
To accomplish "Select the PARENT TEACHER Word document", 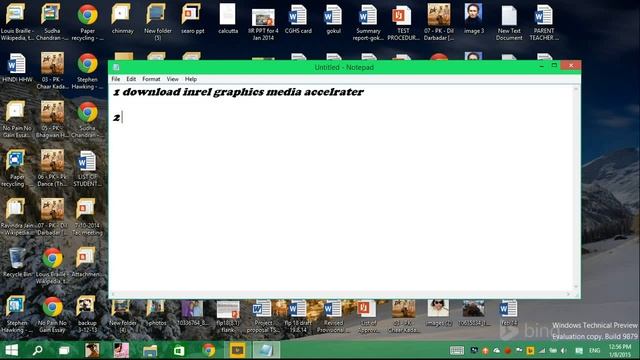I will coord(544,22).
